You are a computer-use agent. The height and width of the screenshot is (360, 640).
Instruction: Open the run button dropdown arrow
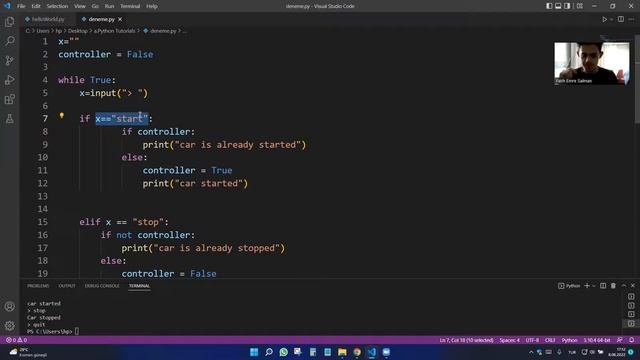(611, 19)
